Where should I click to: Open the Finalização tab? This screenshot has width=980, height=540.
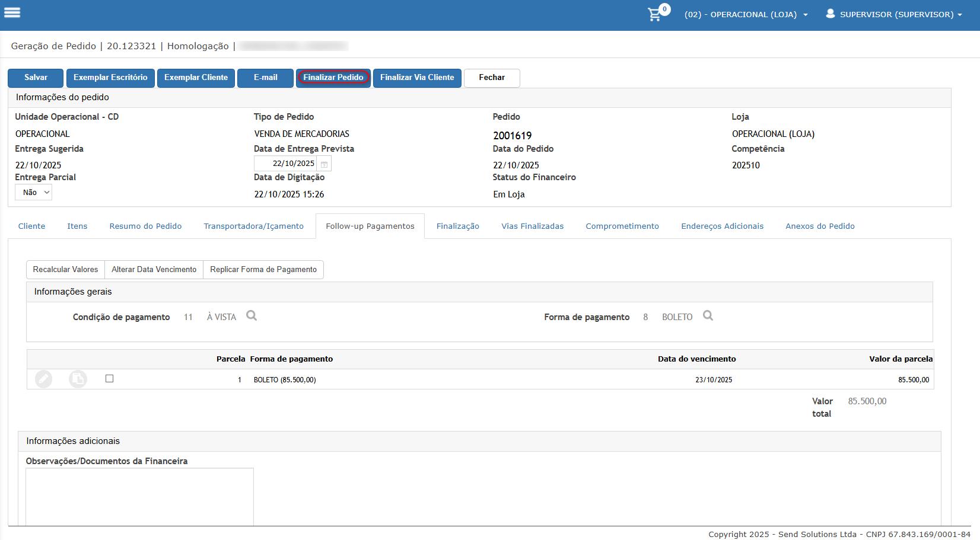click(457, 226)
